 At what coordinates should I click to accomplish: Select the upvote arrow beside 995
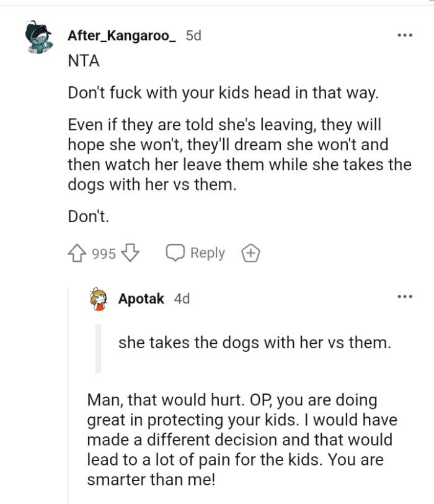(x=74, y=253)
